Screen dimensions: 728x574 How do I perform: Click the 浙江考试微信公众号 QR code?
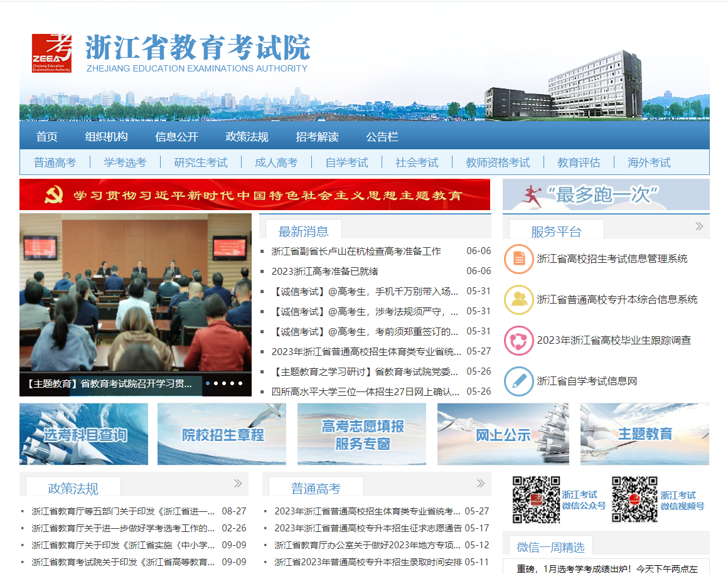coord(536,500)
